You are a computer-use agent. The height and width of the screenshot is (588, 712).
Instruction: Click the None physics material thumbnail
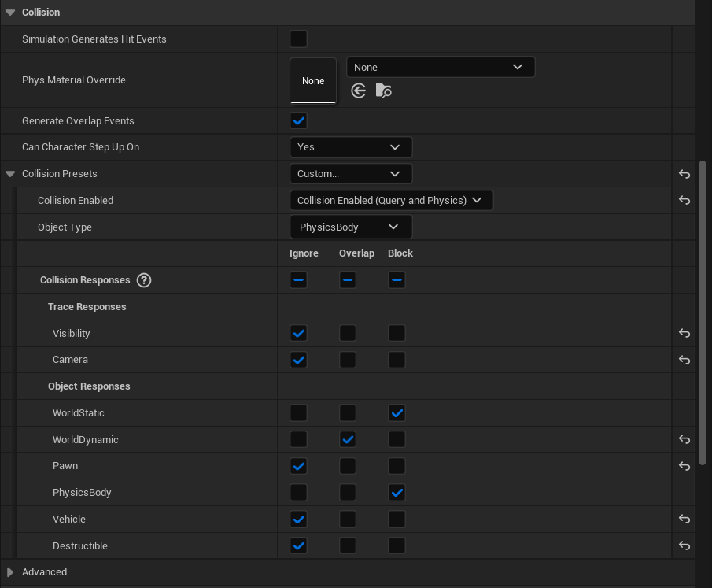(x=313, y=80)
